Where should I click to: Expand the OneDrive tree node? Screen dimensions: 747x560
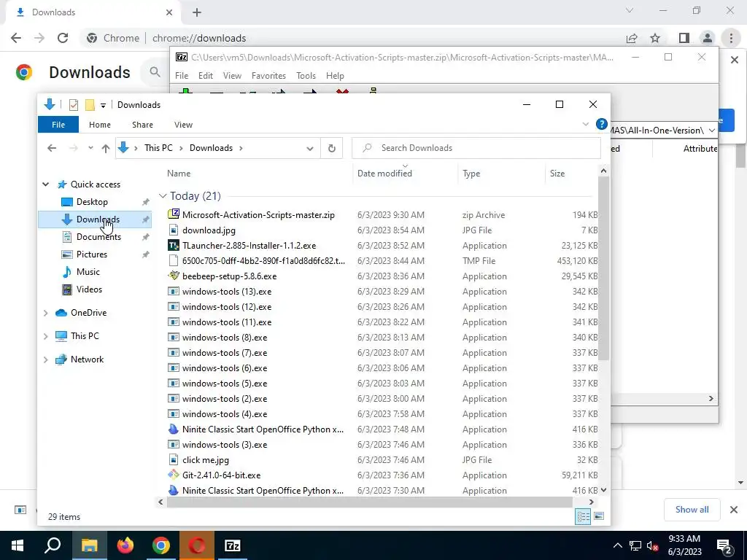pos(46,313)
